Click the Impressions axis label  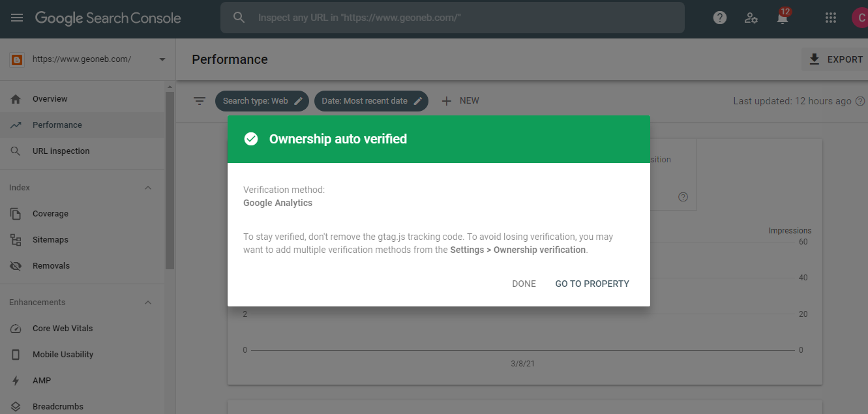(790, 231)
